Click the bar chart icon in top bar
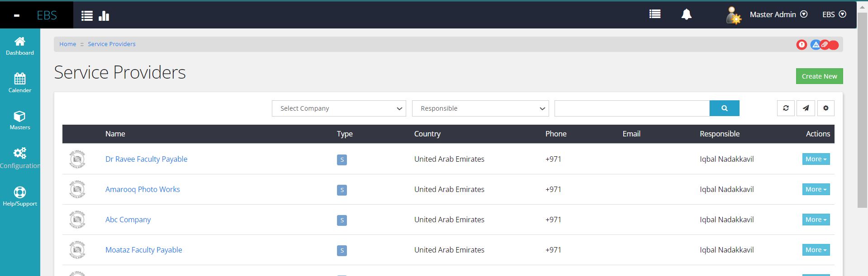This screenshot has height=276, width=868. click(104, 16)
